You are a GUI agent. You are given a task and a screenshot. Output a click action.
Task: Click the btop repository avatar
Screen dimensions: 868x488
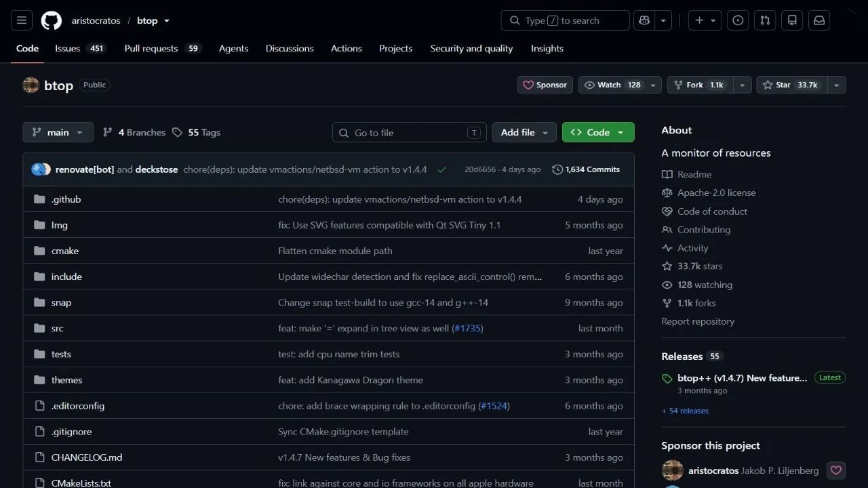point(31,85)
